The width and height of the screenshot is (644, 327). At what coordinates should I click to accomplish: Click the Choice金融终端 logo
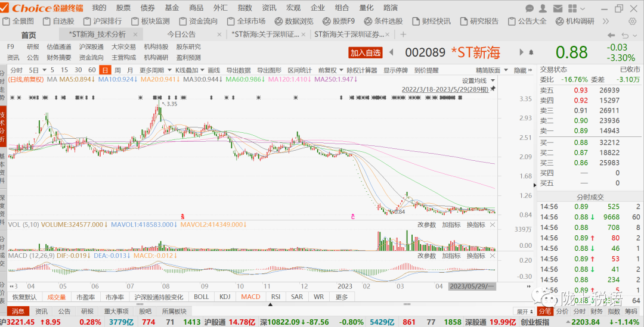(42, 8)
